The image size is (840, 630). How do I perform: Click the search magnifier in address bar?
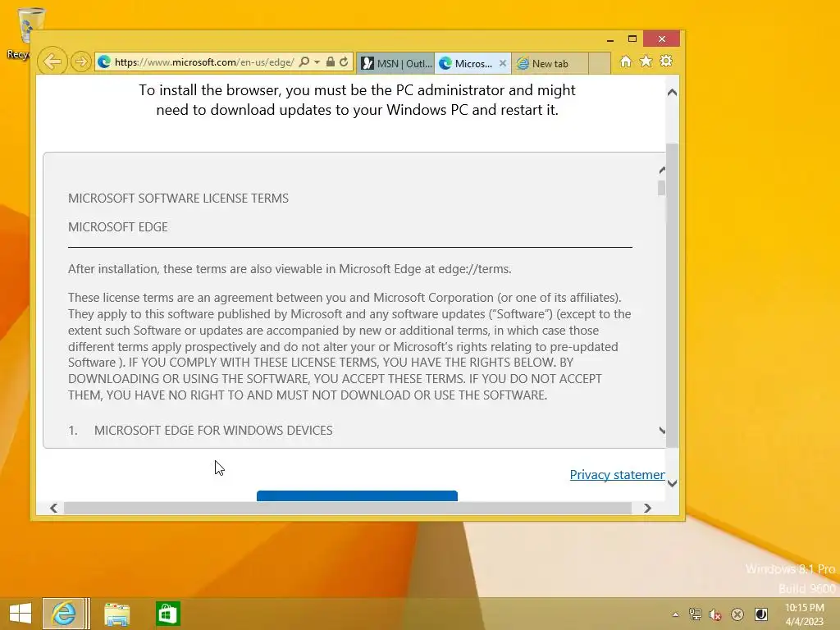click(304, 62)
